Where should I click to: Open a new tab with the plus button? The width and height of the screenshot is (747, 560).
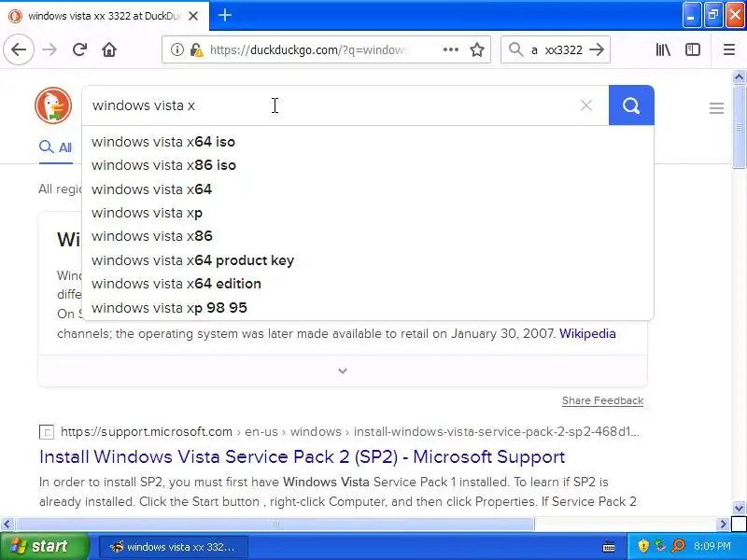pos(225,15)
